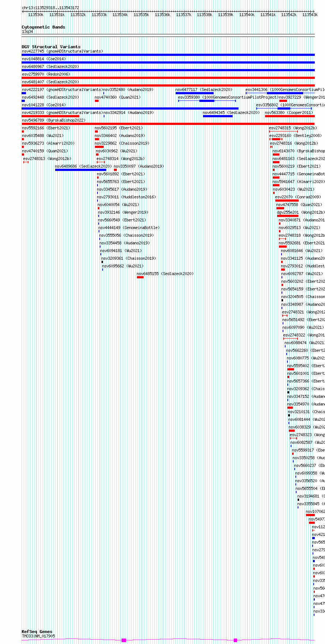The image size is (325, 644).
Task: Open variant nsv6480967 (Sedlazeck2020)
Action: [x=50, y=66]
